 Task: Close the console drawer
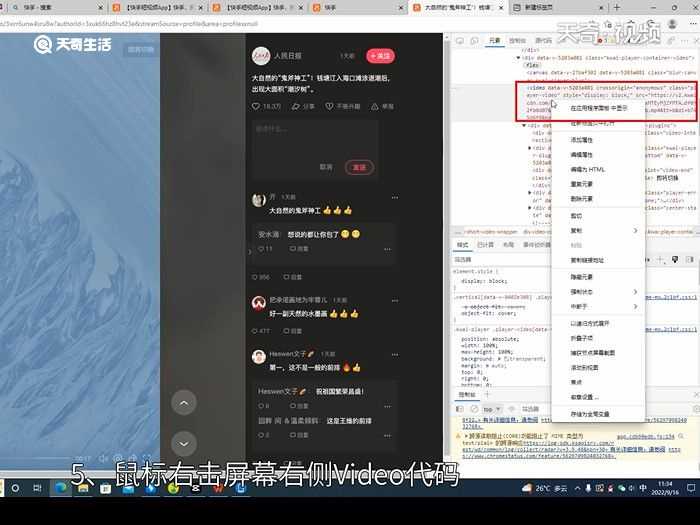(696, 395)
